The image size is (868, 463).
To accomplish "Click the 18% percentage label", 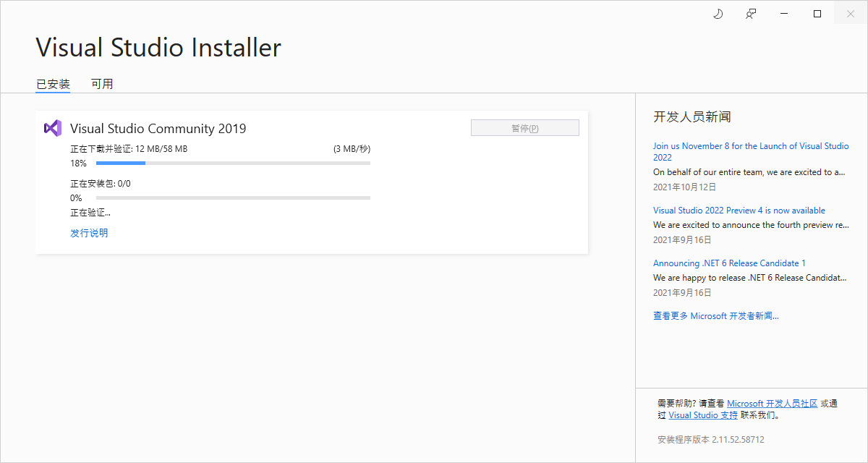I will (x=78, y=163).
